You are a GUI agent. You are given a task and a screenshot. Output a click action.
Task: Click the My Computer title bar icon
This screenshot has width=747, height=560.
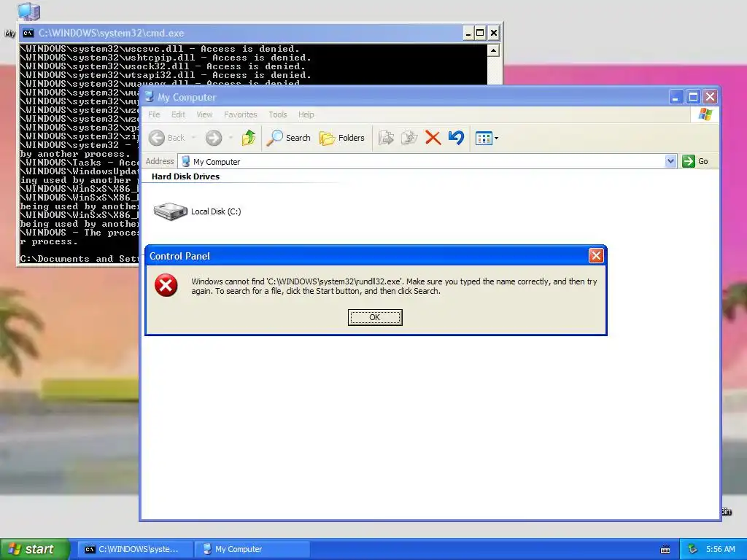[149, 97]
